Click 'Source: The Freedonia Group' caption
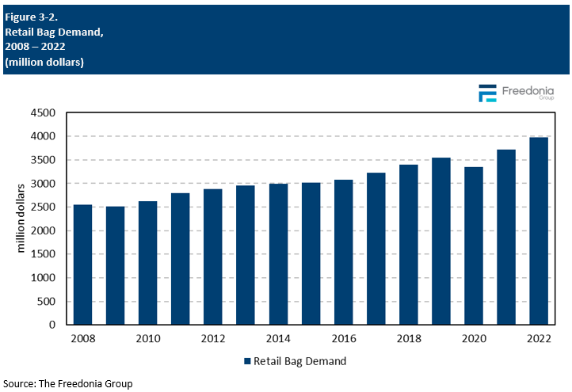This screenshot has height=392, width=572. tap(68, 383)
